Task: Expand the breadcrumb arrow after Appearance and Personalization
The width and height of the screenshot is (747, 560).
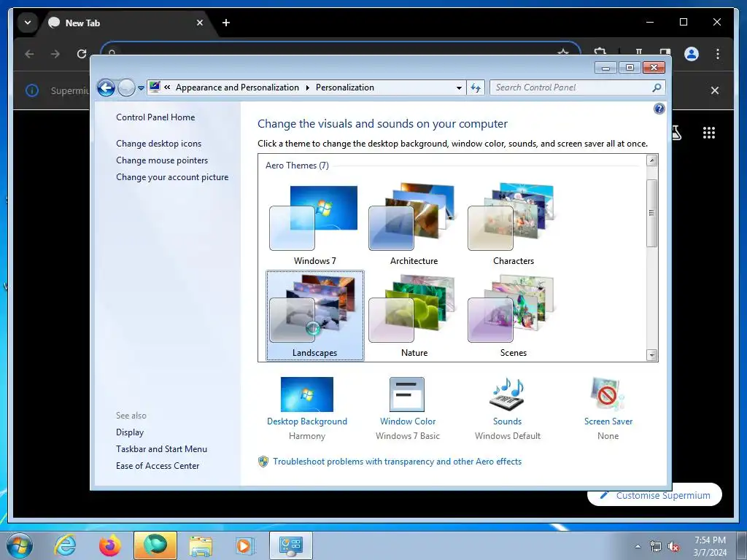Action: point(307,87)
